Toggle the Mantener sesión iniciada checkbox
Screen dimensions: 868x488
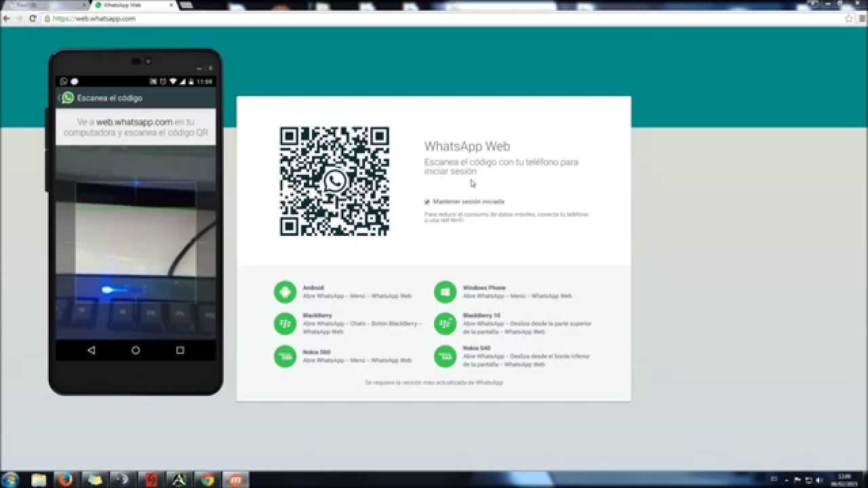[427, 202]
